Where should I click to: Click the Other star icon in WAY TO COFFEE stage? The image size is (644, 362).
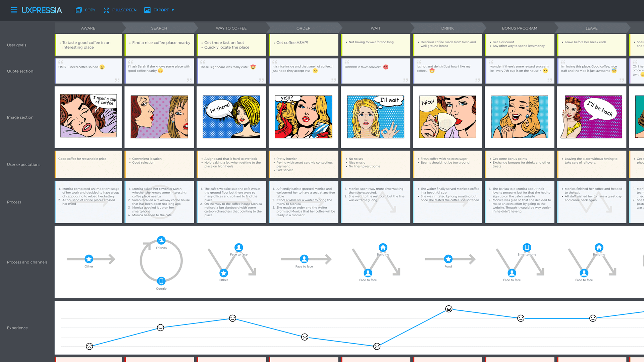click(x=222, y=273)
